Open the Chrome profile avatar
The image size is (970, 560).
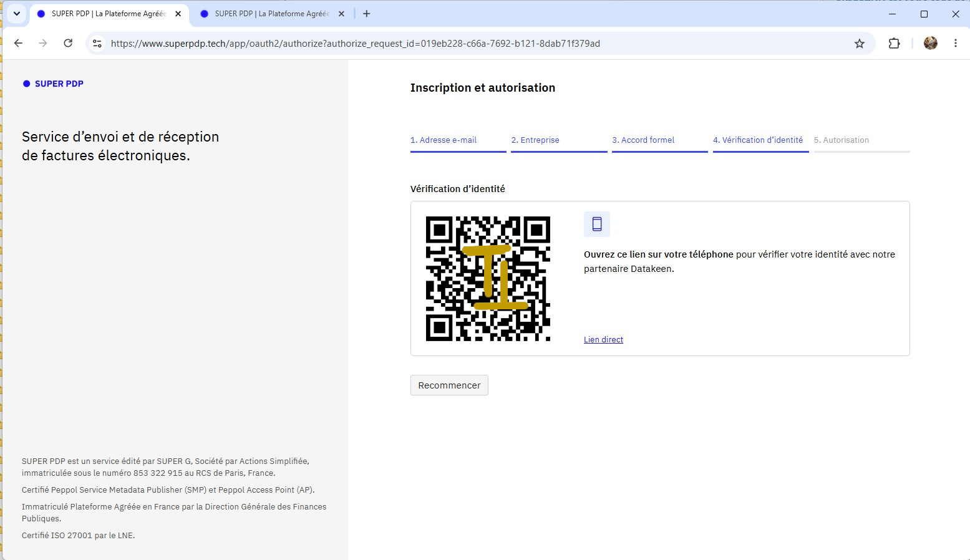pyautogui.click(x=930, y=43)
